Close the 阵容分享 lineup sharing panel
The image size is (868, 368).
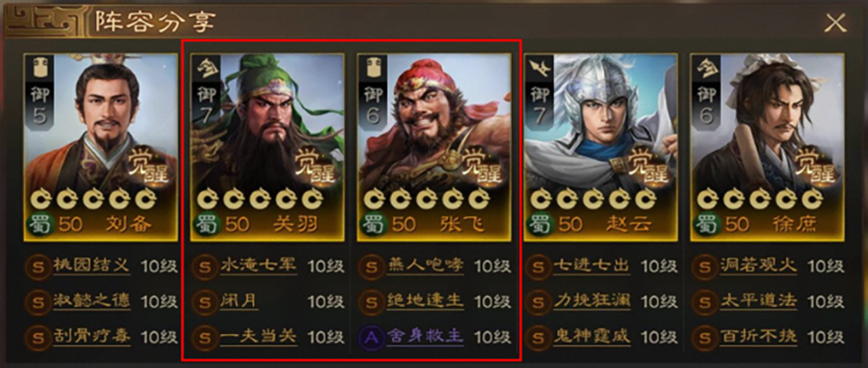(835, 23)
